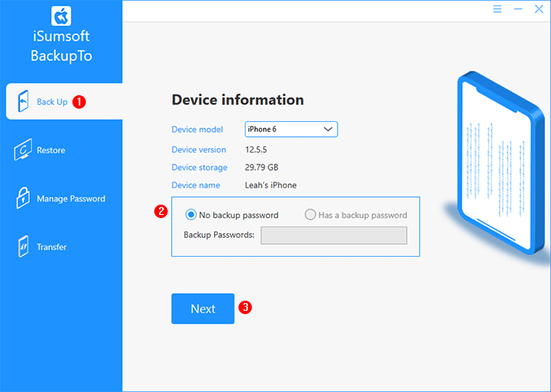The width and height of the screenshot is (551, 392).
Task: Open the Back Up tab
Action: pyautogui.click(x=64, y=102)
